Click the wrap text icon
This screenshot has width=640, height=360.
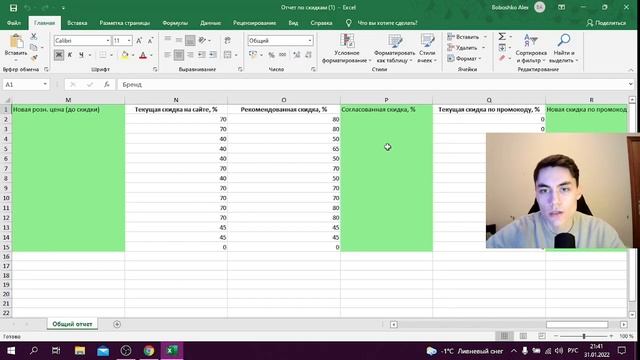tap(227, 40)
